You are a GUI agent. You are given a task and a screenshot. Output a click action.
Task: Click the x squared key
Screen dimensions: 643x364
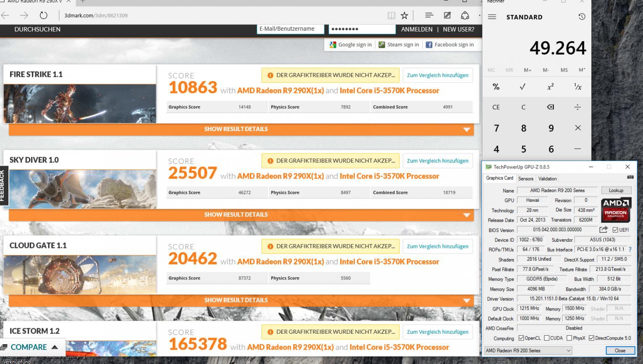click(x=550, y=87)
